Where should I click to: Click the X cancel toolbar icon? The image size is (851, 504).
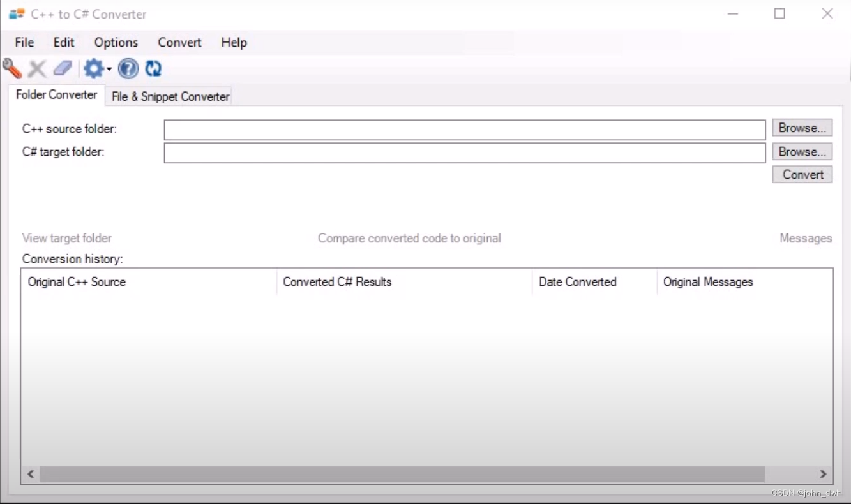[36, 68]
